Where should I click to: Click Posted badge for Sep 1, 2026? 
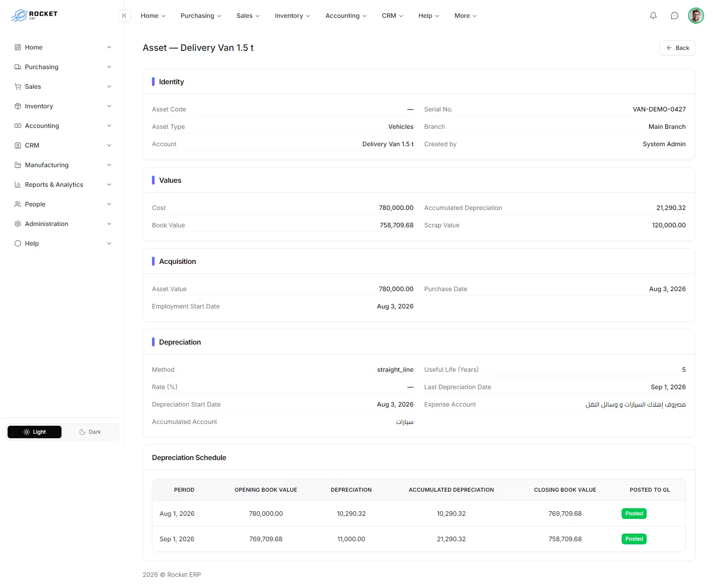(634, 539)
